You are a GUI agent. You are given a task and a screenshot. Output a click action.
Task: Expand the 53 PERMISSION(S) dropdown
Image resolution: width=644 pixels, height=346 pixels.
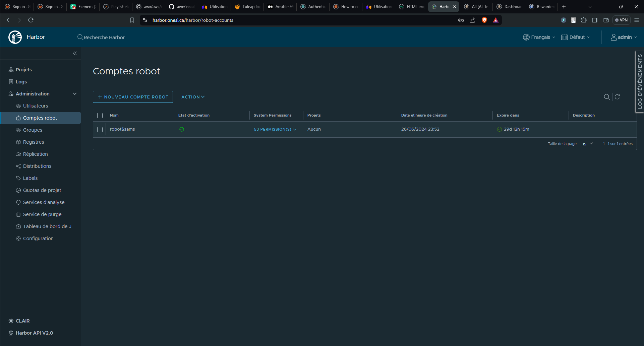[275, 129]
